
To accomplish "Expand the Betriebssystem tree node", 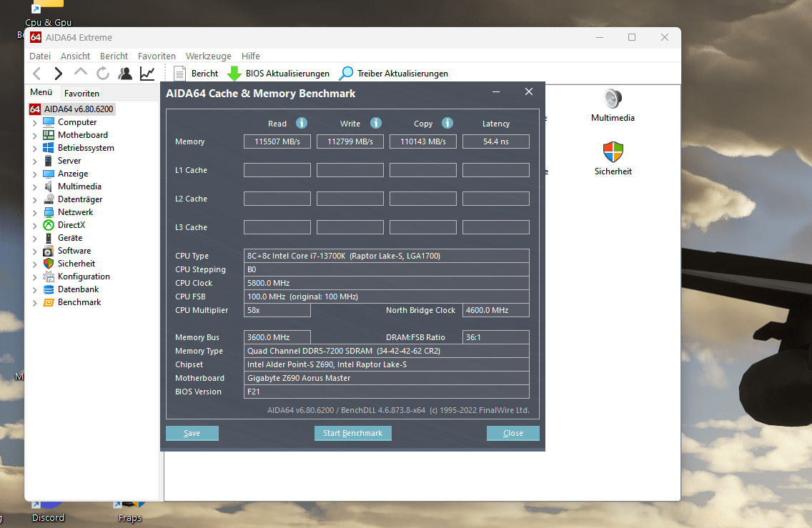I will pyautogui.click(x=35, y=149).
